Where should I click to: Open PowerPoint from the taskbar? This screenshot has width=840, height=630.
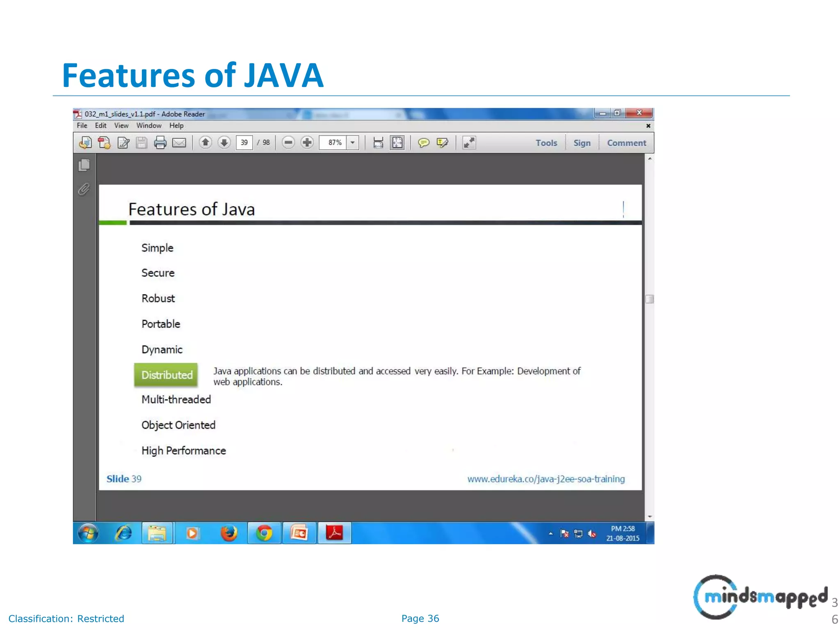tap(299, 533)
